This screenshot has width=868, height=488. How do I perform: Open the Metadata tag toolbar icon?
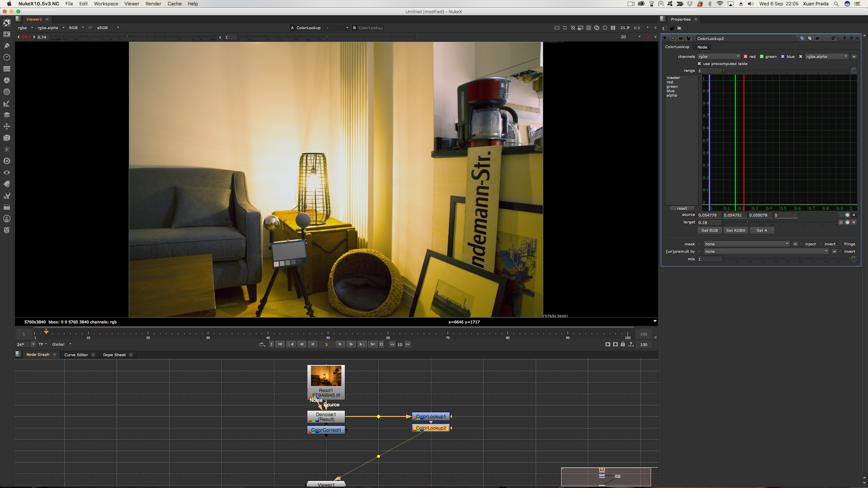point(7,184)
